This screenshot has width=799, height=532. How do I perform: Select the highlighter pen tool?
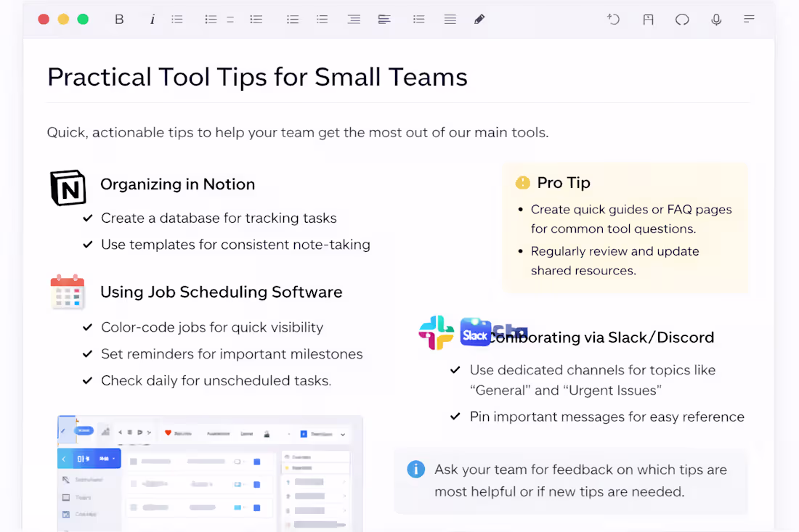pos(479,19)
